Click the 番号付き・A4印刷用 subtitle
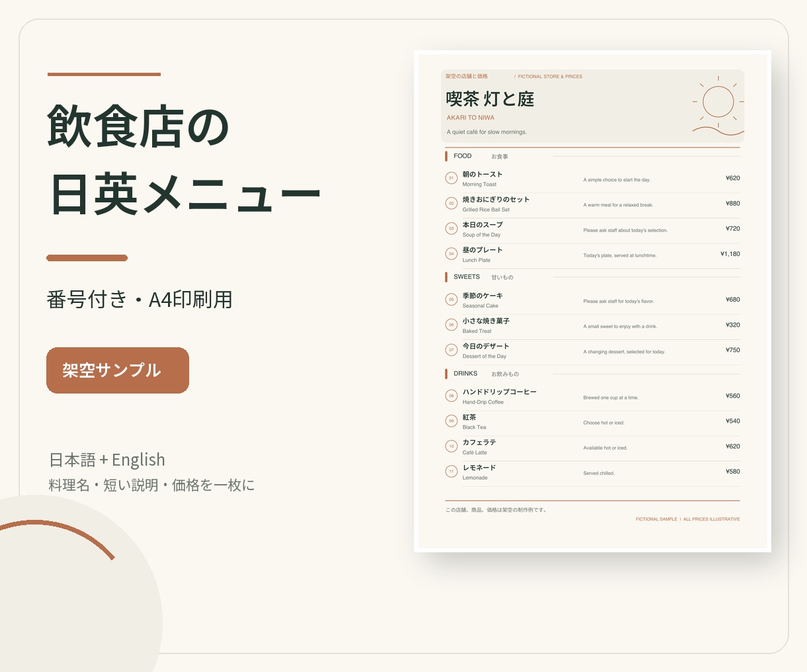This screenshot has width=807, height=672. (x=140, y=300)
